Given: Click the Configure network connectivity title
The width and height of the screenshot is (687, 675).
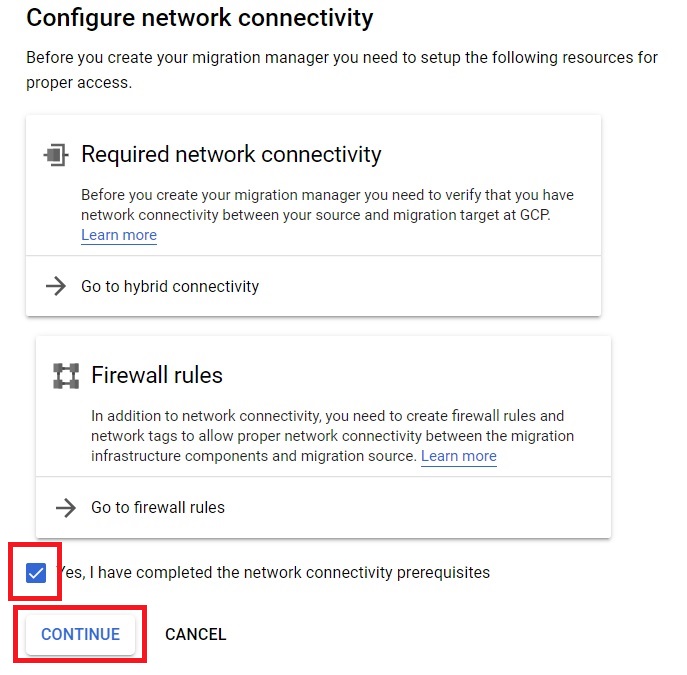Looking at the screenshot, I should click(x=200, y=18).
